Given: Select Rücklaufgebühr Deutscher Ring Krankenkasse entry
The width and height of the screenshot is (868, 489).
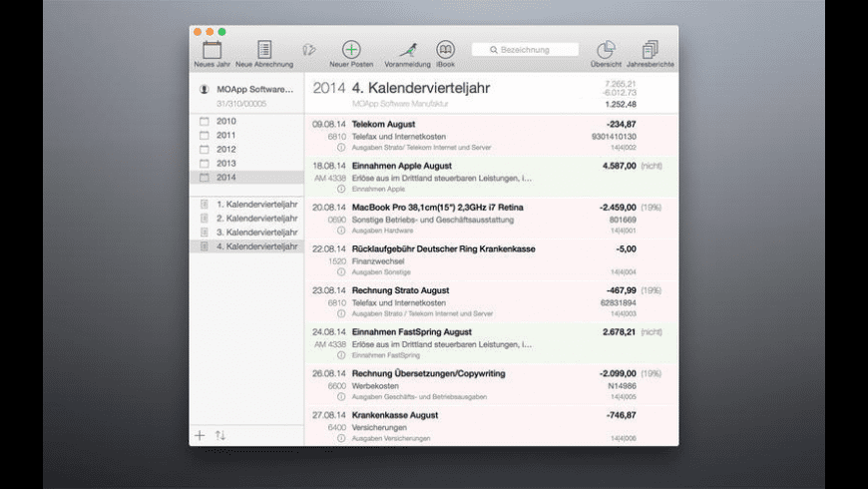Looking at the screenshot, I should (444, 248).
